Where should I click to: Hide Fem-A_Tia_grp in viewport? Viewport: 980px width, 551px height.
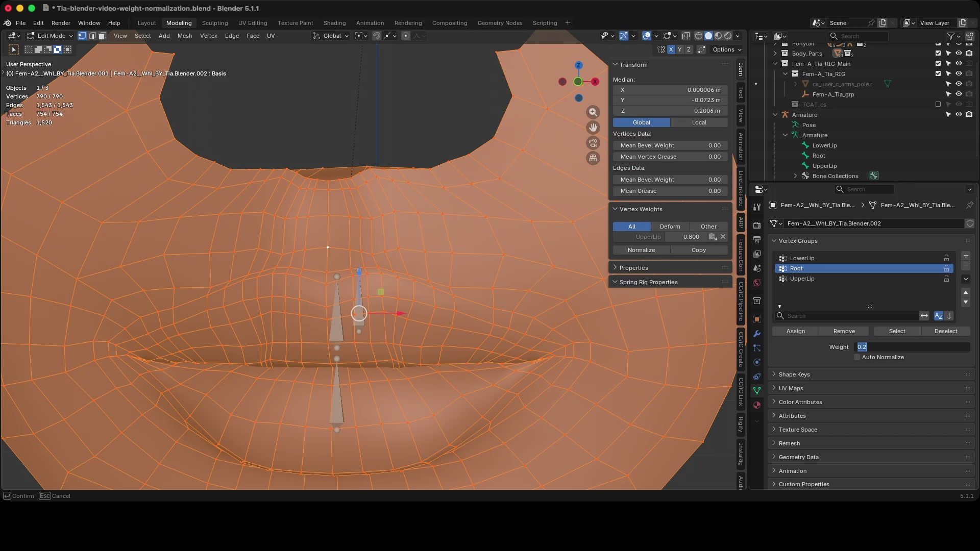(x=959, y=94)
